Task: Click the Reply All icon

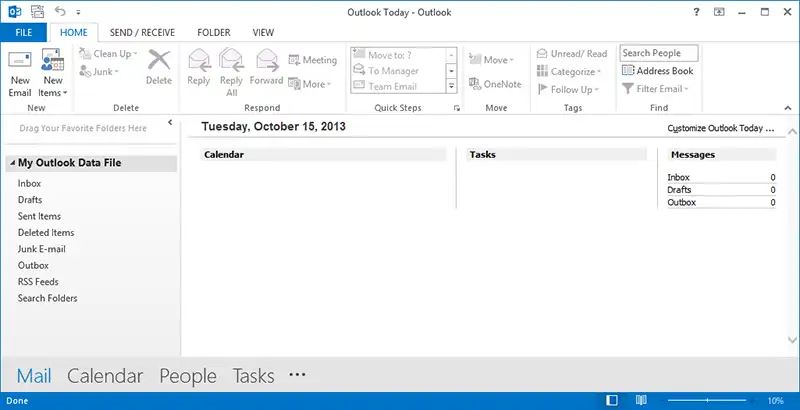Action: 231,60
